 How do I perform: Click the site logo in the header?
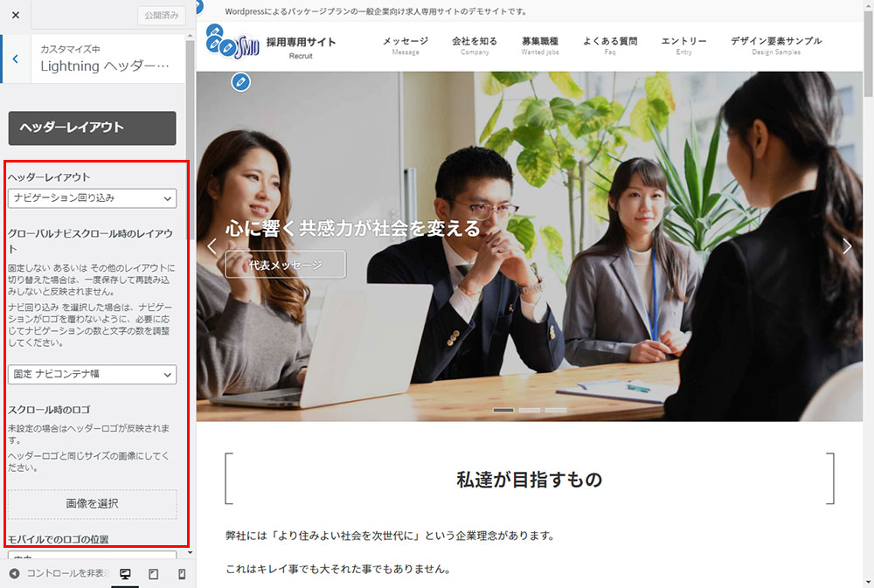232,45
